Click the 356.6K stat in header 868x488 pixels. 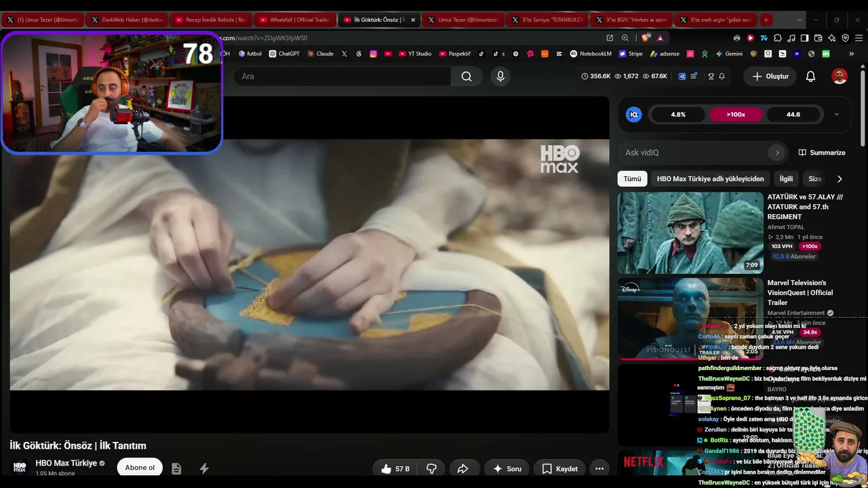point(596,77)
